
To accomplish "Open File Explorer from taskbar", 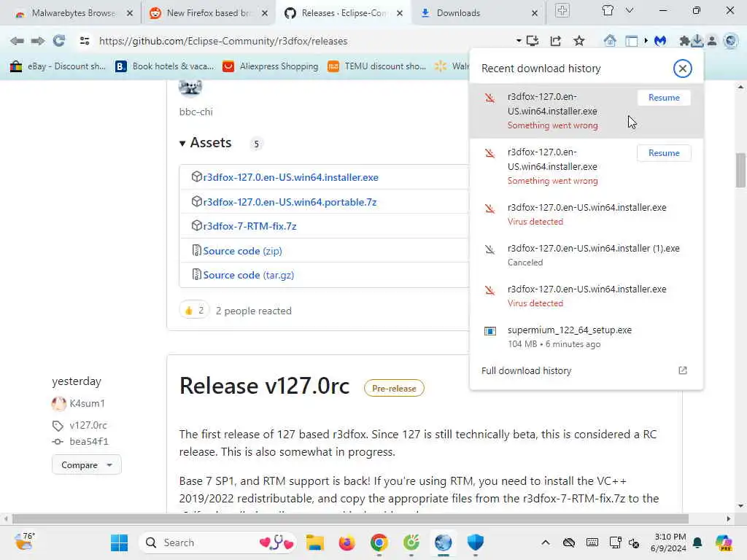I will [x=315, y=542].
